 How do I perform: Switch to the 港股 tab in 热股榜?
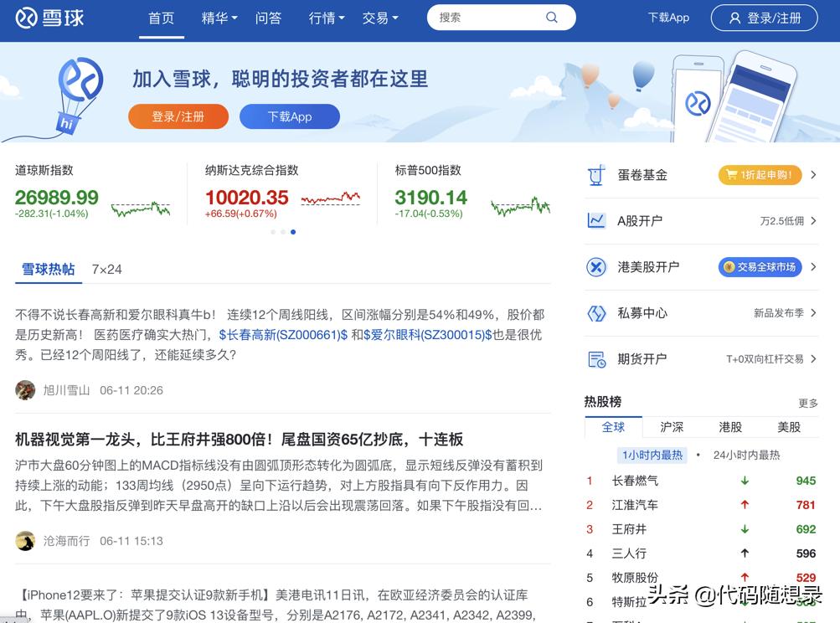coord(730,427)
